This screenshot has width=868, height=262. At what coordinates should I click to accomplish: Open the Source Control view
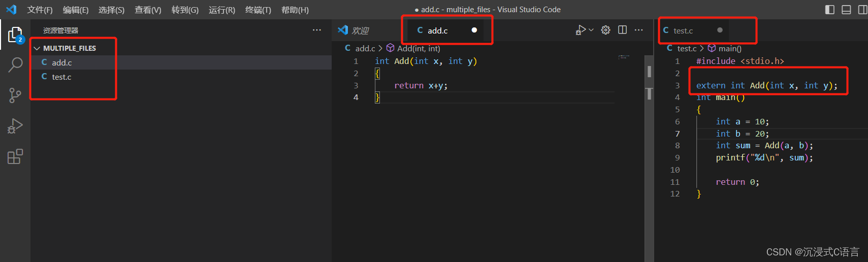(15, 95)
